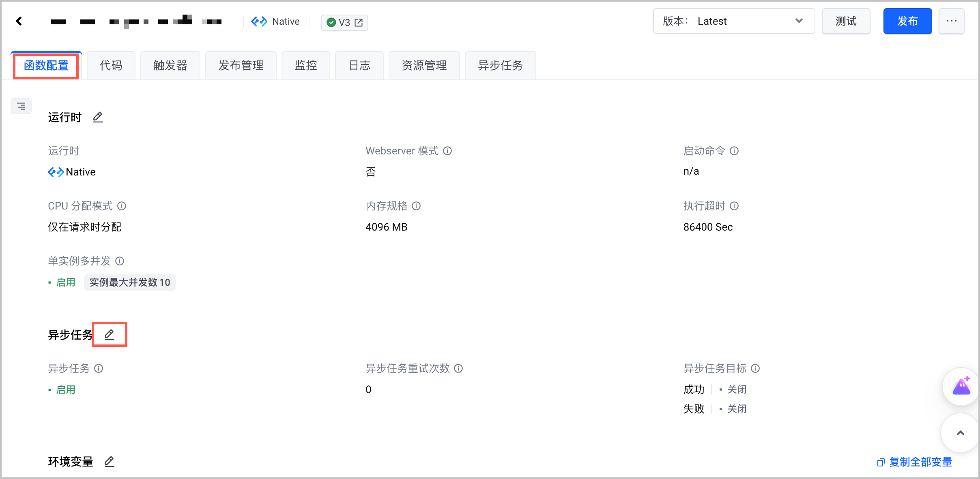
Task: Edit the 异步任务 section settings
Action: [109, 335]
